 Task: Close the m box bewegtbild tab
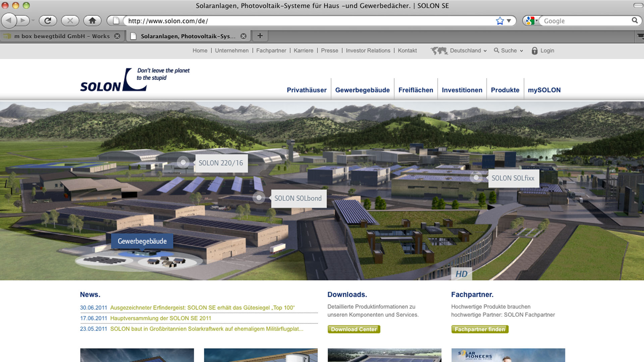117,36
